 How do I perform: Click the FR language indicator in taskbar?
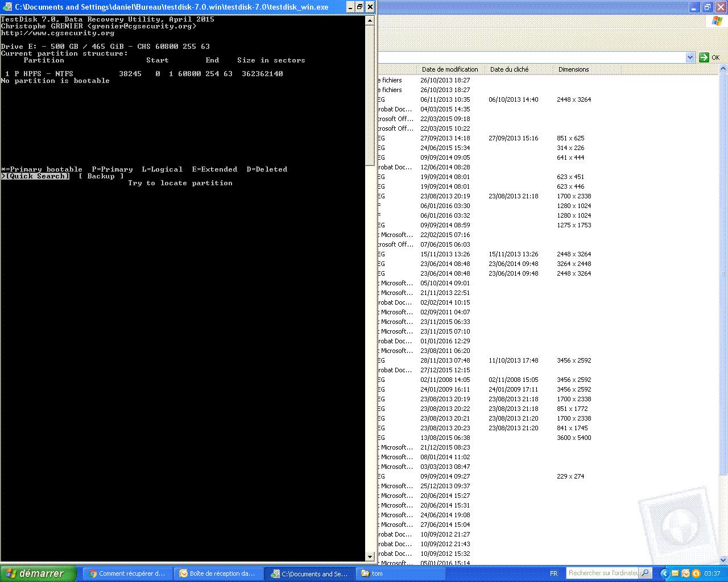tap(553, 573)
